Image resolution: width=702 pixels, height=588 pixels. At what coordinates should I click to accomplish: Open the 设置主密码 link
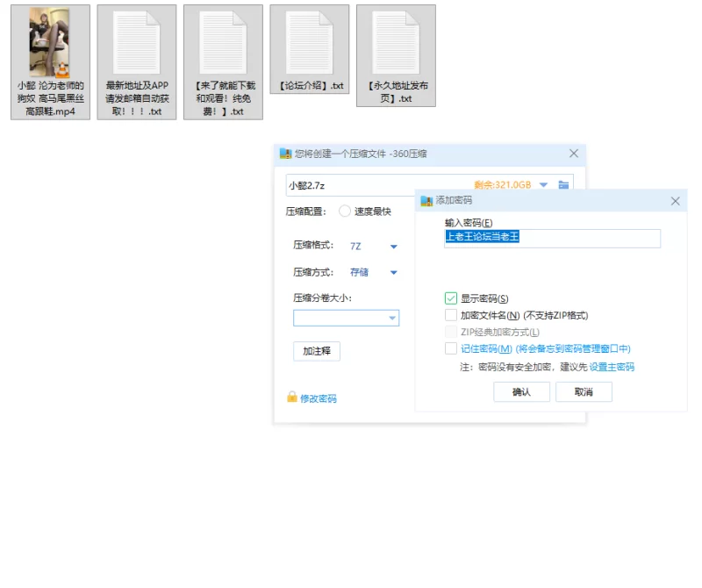click(x=612, y=367)
